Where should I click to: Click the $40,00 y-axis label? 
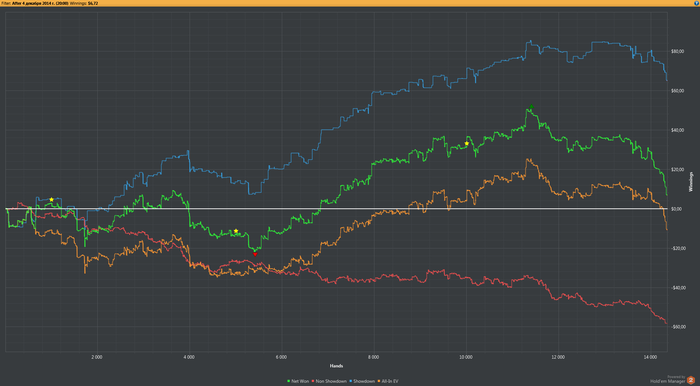(678, 130)
